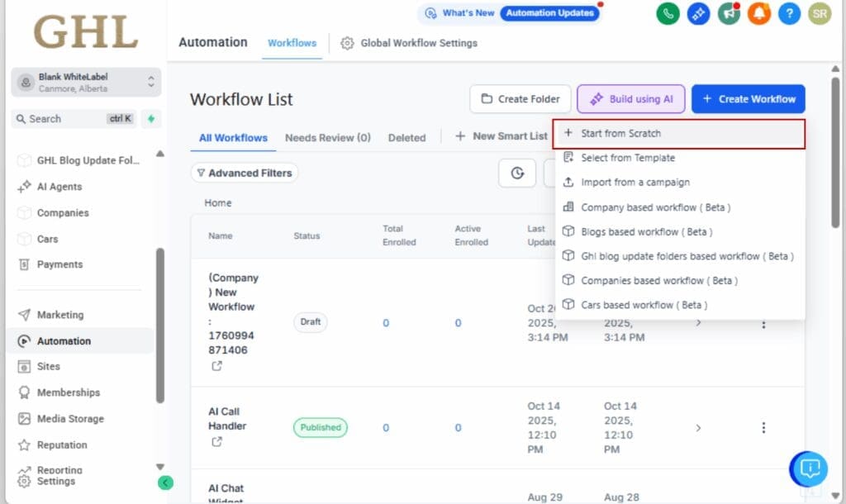Screen dimensions: 846x504
Task: Click the Create Workflow button
Action: tap(748, 98)
